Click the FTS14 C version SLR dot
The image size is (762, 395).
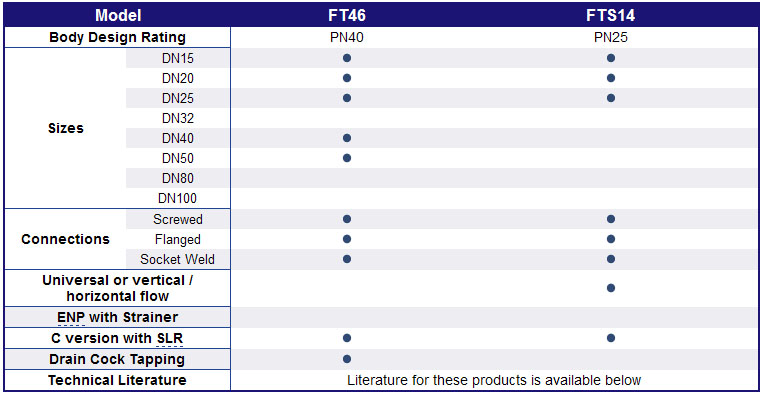(611, 338)
